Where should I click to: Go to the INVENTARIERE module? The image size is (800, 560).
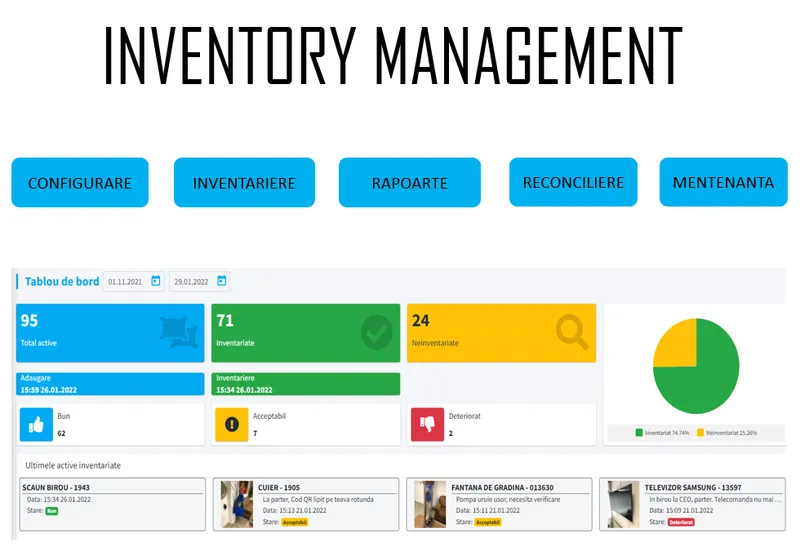coord(244,183)
